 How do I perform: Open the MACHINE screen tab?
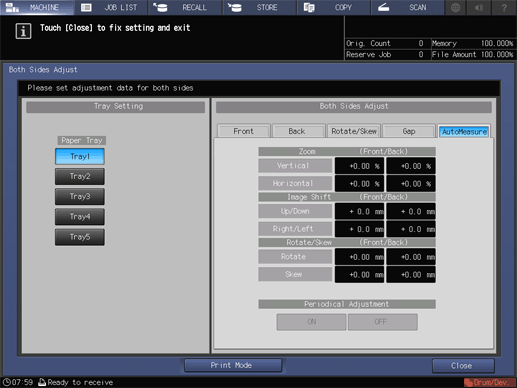[x=37, y=7]
